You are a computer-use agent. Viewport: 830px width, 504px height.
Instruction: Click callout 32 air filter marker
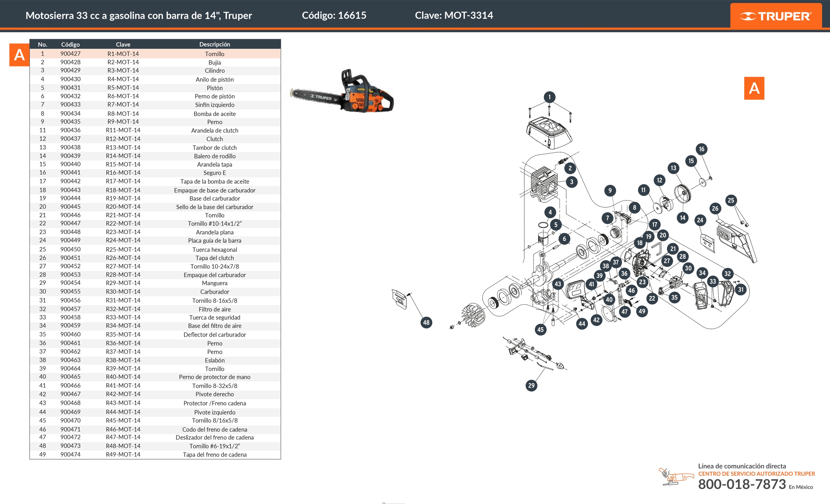[x=727, y=274]
